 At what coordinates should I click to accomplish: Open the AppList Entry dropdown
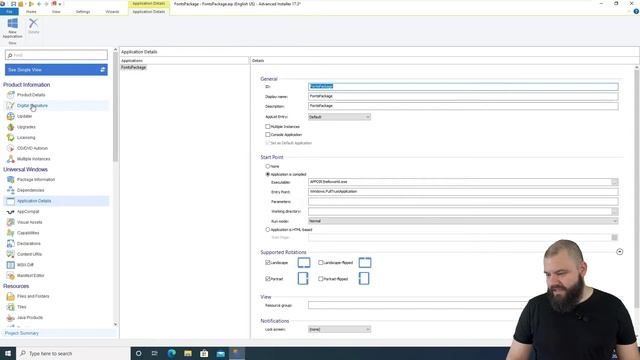click(339, 117)
